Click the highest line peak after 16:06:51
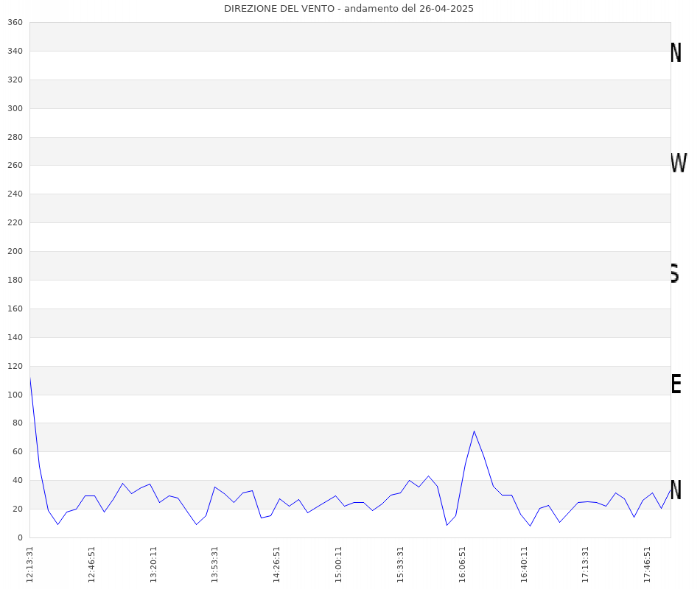 tap(474, 431)
